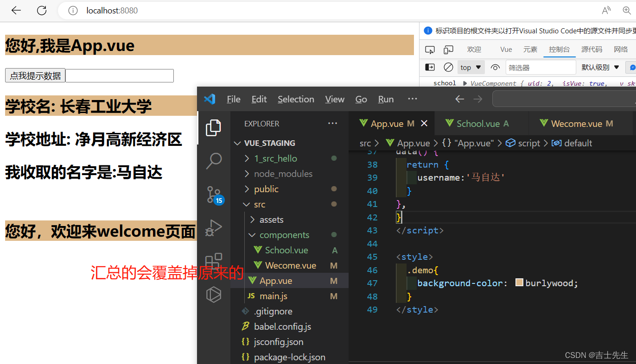The image size is (636, 364).
Task: Select the 控制台 DevTools tab
Action: [x=559, y=50]
